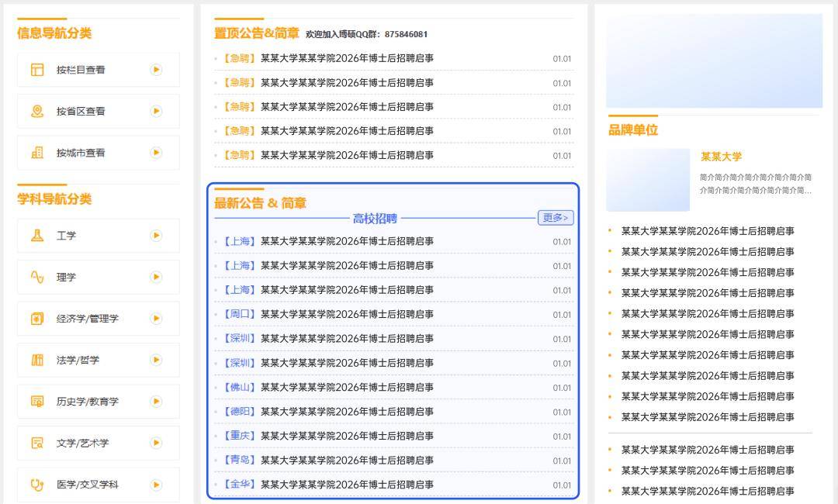Click the 法学/哲学 books icon
838x504 pixels.
tap(37, 360)
